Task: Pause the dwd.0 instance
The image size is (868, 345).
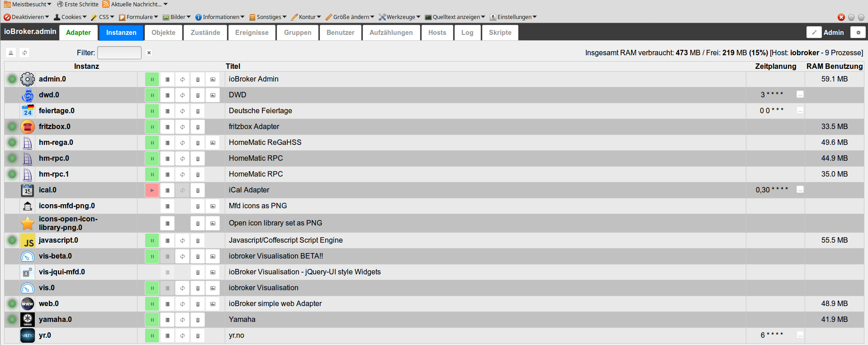Action: tap(152, 95)
